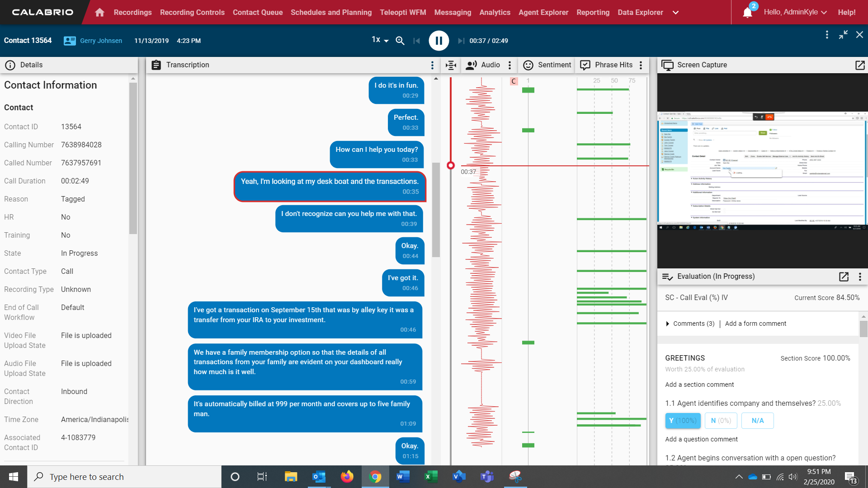The width and height of the screenshot is (868, 488).
Task: Open the Analytics menu
Action: pos(495,12)
